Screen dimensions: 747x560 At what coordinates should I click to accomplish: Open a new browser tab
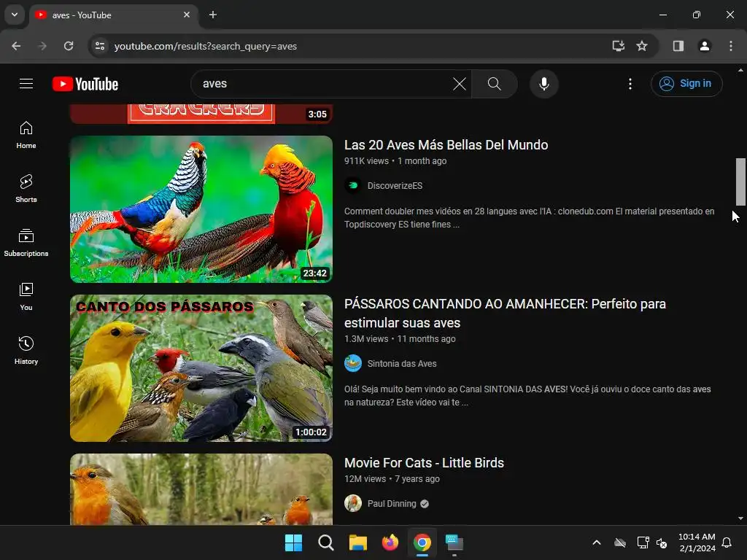point(213,15)
